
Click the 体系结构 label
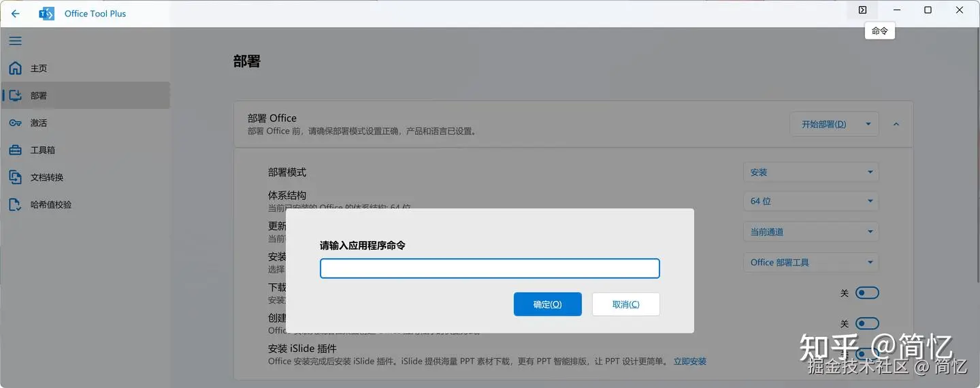(287, 195)
